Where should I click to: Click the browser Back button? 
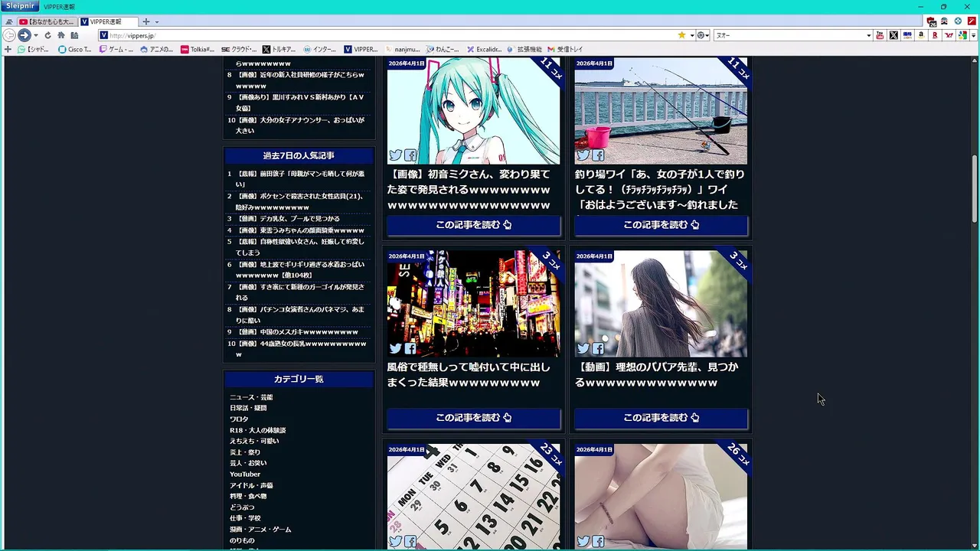(9, 35)
